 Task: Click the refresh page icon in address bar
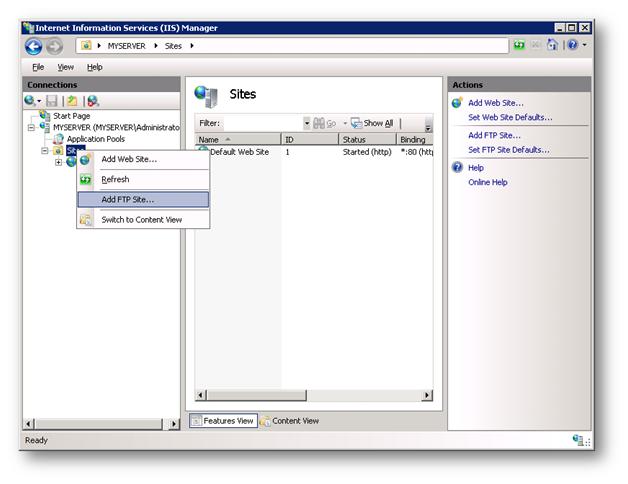(x=520, y=46)
